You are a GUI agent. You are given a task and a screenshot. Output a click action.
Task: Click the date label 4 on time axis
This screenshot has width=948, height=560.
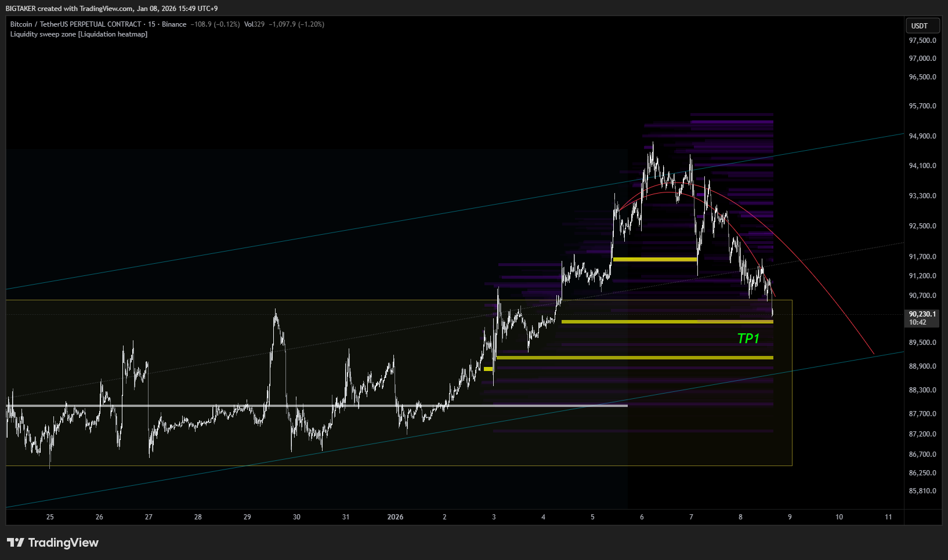[543, 517]
